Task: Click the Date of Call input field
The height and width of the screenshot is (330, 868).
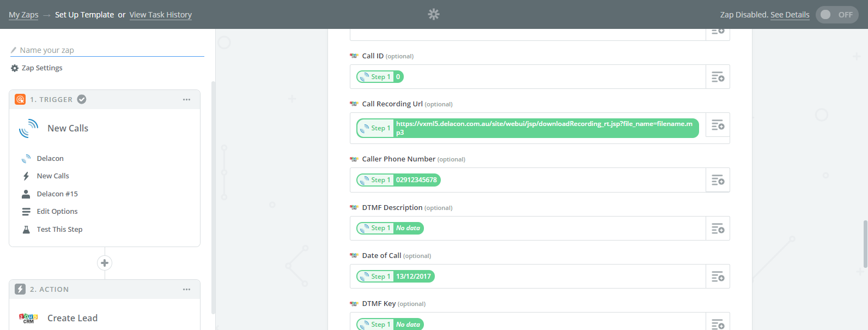Action: coord(528,277)
